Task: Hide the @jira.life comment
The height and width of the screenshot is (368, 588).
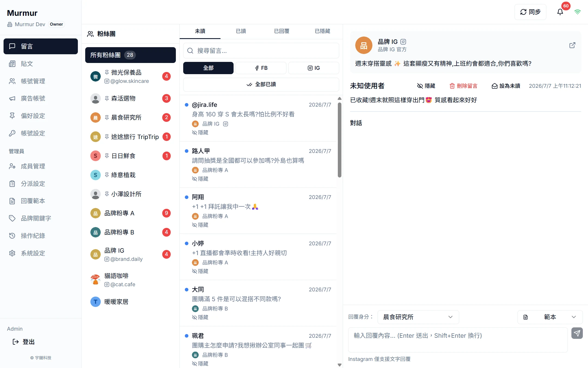Action: (x=200, y=132)
